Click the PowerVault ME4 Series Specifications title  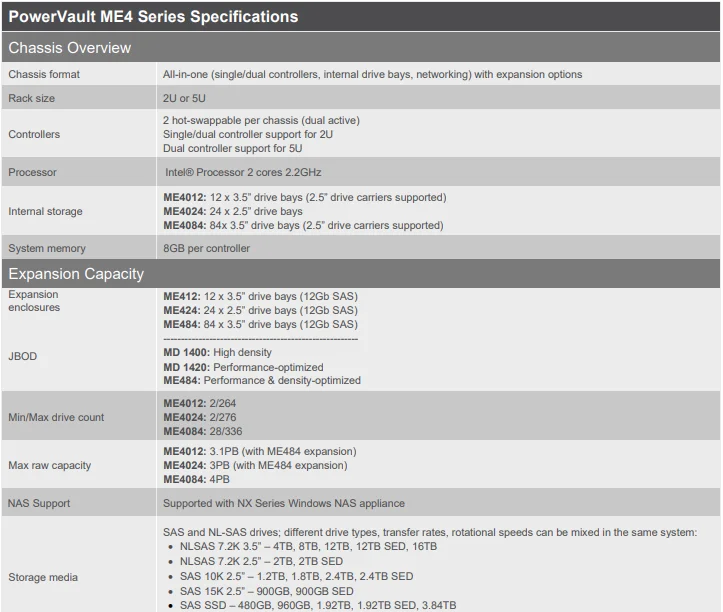coord(153,17)
